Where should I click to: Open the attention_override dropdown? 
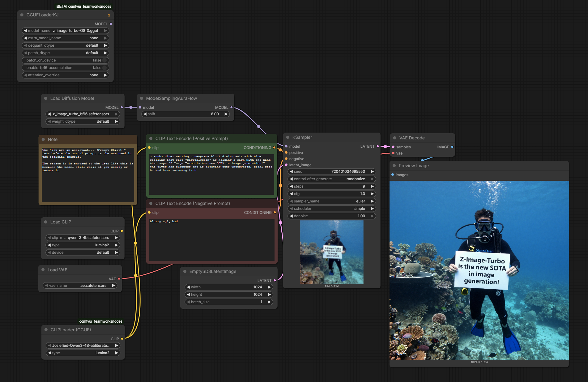pyautogui.click(x=66, y=75)
